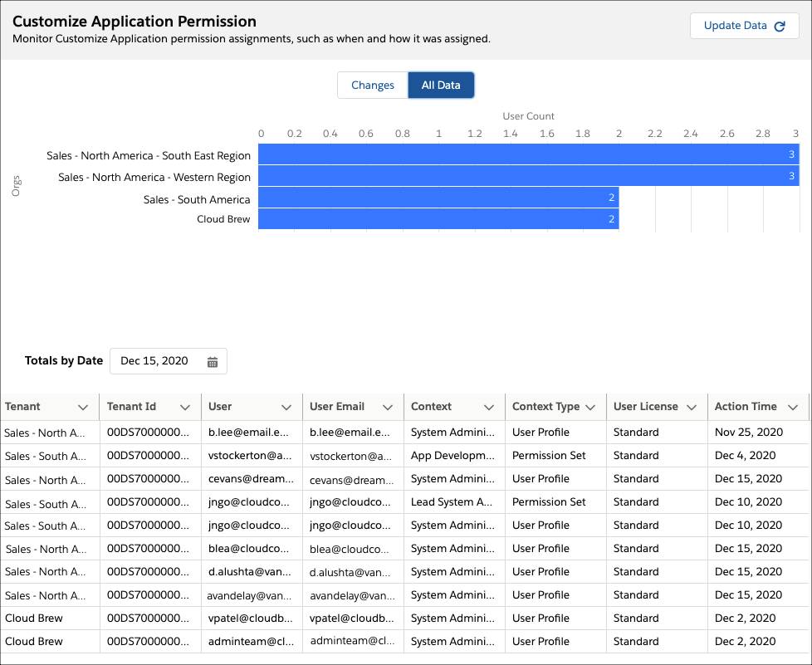This screenshot has height=665, width=812.
Task: Expand the User Email column dropdown
Action: point(388,407)
